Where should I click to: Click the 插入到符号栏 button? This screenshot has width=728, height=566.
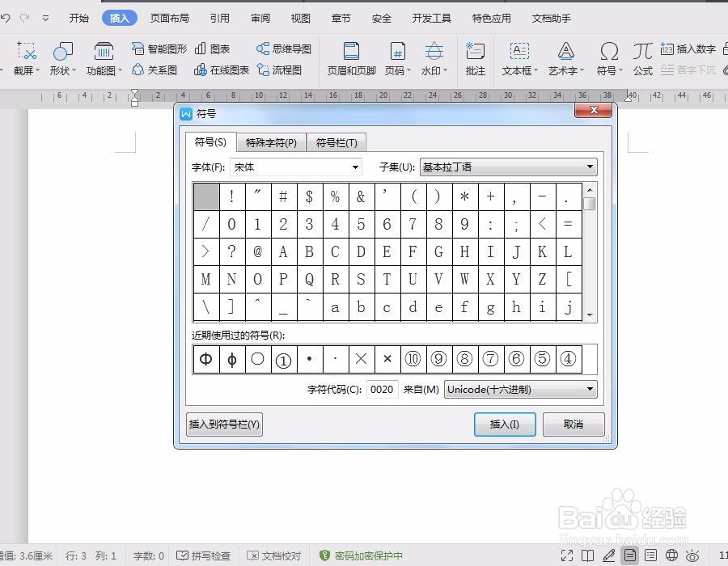tap(224, 424)
